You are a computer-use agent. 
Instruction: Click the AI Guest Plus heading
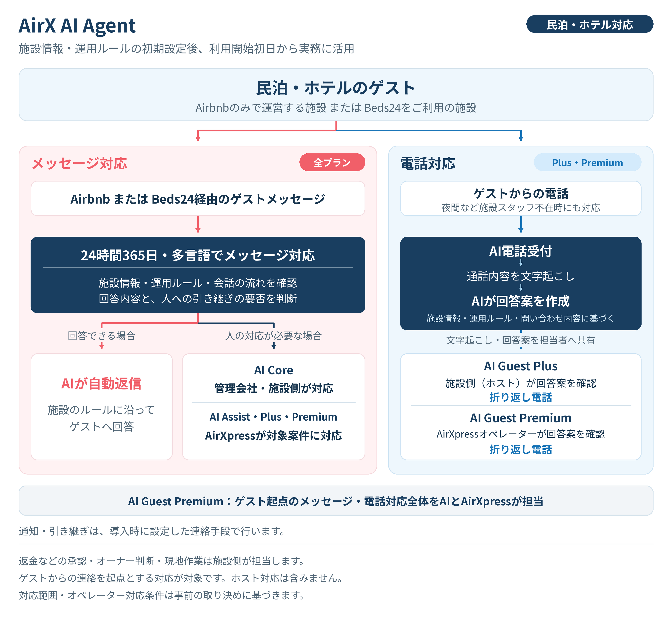tap(520, 366)
